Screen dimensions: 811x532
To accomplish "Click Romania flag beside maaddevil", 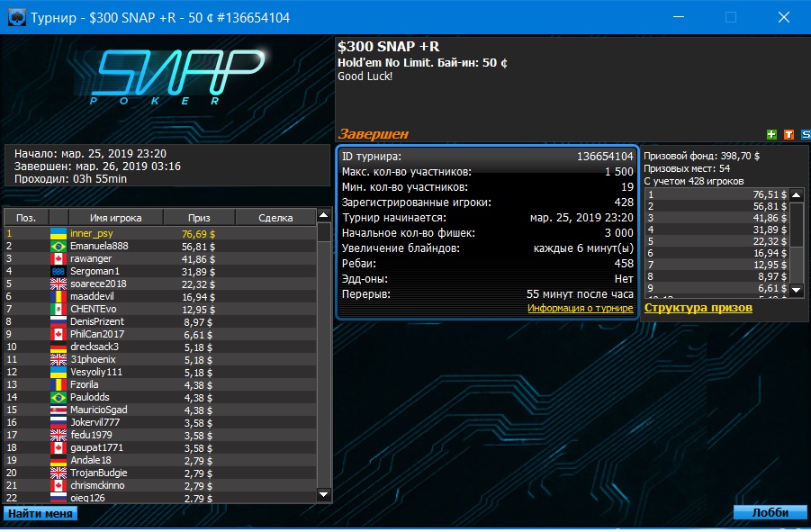I will (x=59, y=296).
